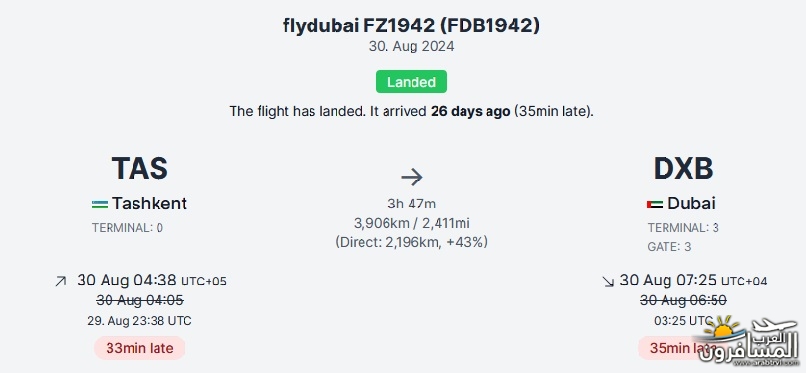Click the departure arrow icon by 04:38

pyautogui.click(x=61, y=281)
